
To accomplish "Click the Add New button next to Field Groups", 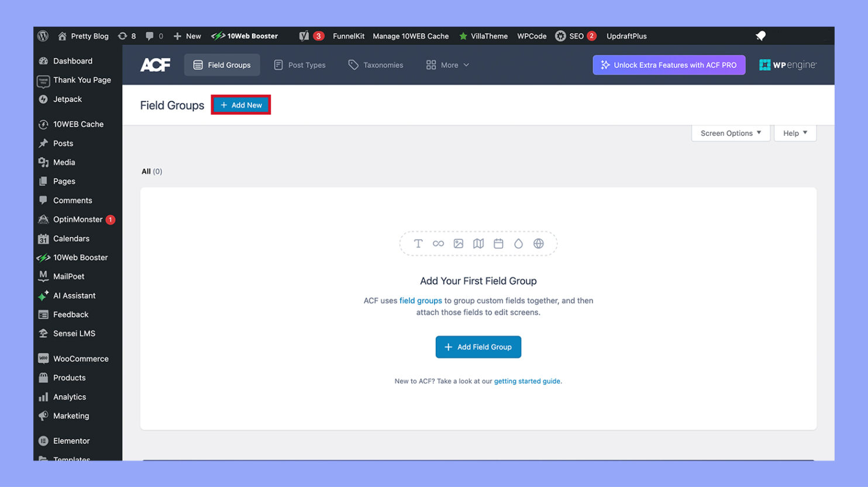I will point(240,105).
